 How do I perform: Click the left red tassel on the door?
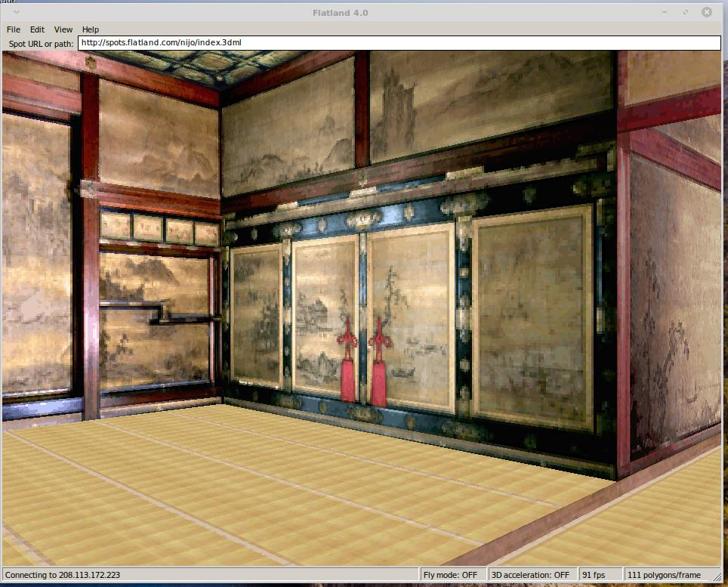point(347,359)
